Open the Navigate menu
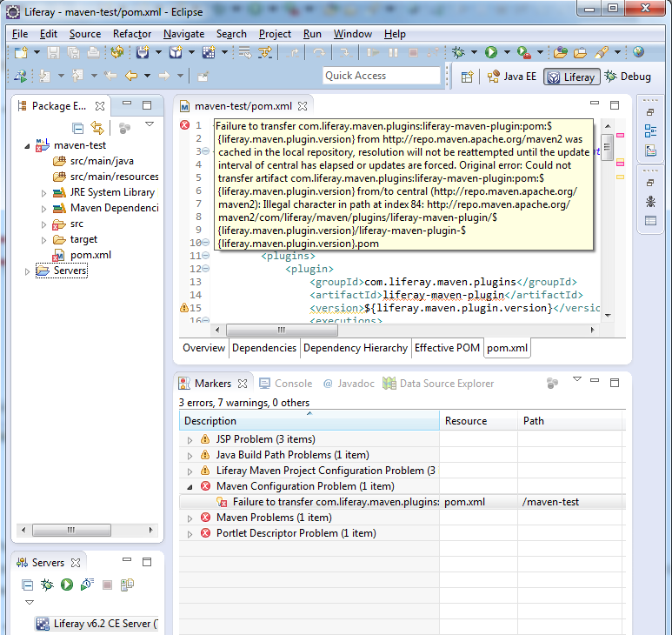 click(x=183, y=34)
